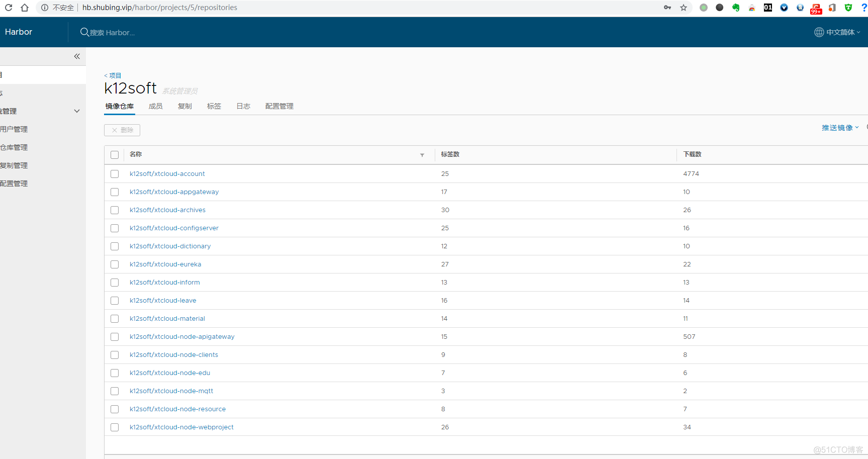Tick the xtcloud-inform row checkbox
Viewport: 868px width, 459px height.
[115, 283]
